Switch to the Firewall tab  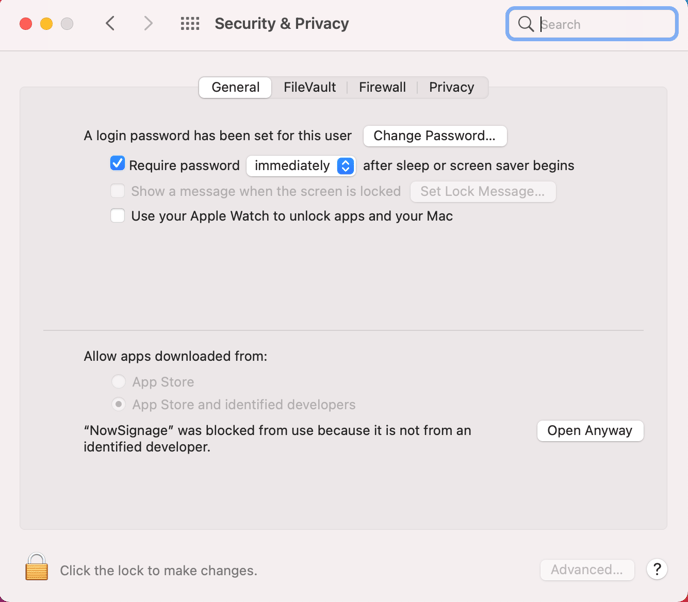point(382,87)
